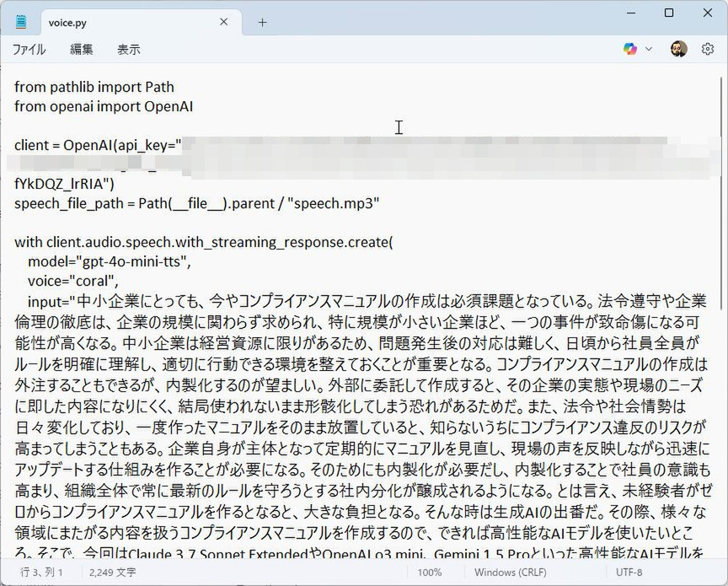Viewport: 728px width, 586px height.
Task: Click the line 'from pathlib import Path'
Action: click(x=94, y=87)
